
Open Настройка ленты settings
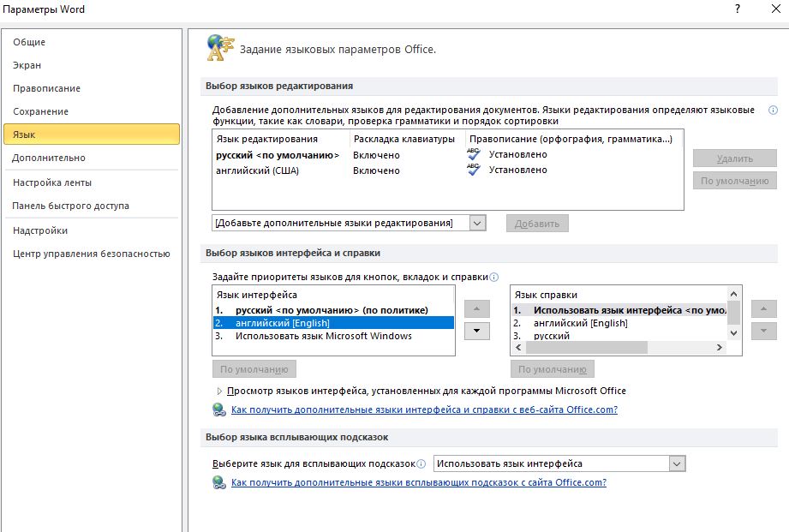point(91,182)
